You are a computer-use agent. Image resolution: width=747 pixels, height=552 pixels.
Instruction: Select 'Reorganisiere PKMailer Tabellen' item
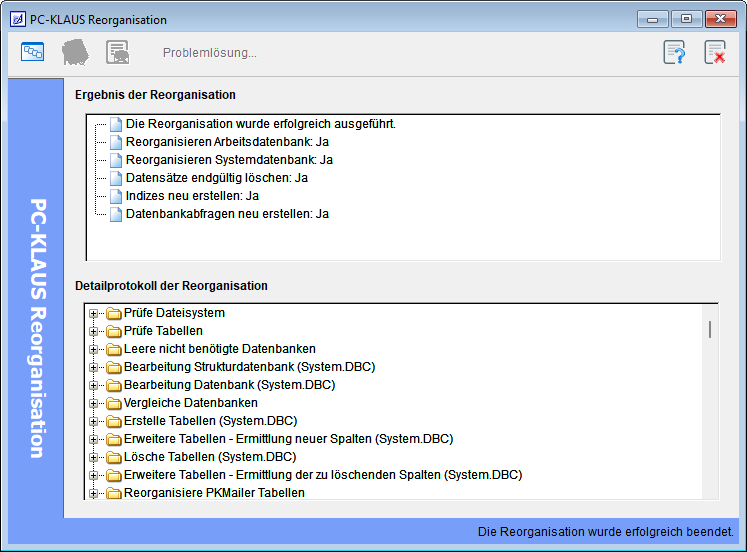214,493
